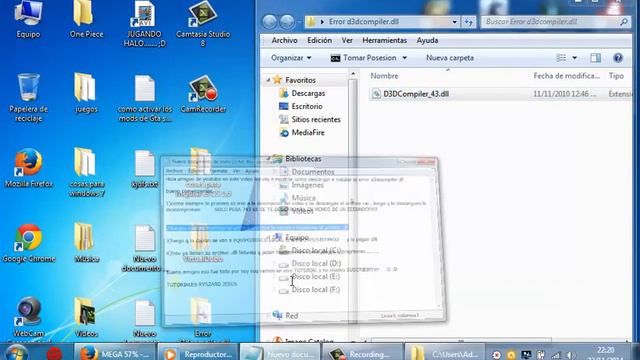Select the como activar los mods text file
This screenshot has height=360, width=640.
144,98
